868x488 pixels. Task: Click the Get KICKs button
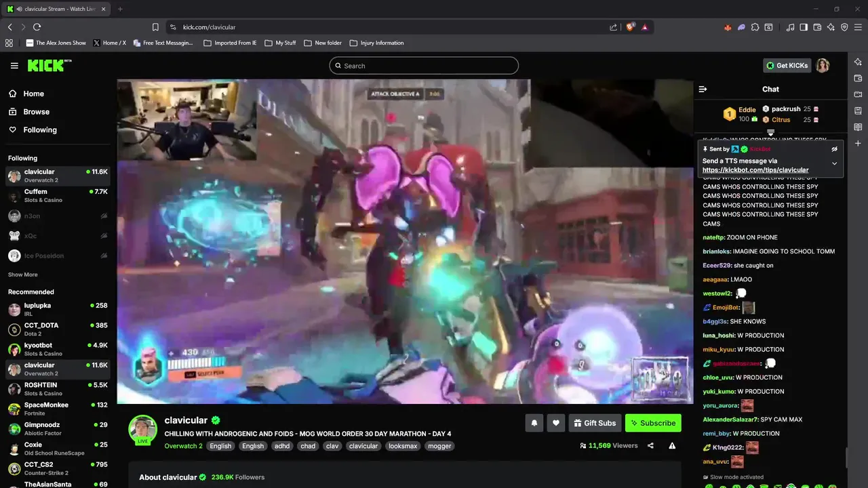click(x=787, y=66)
